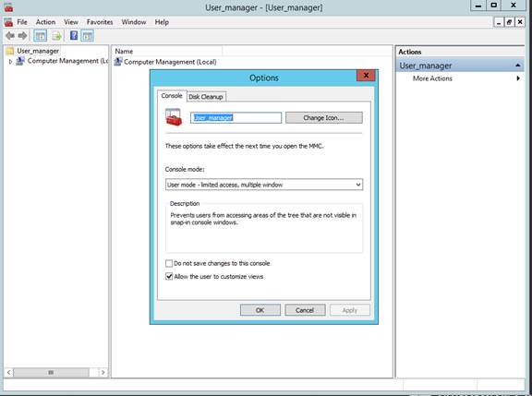Confirm options with OK button

click(x=260, y=310)
